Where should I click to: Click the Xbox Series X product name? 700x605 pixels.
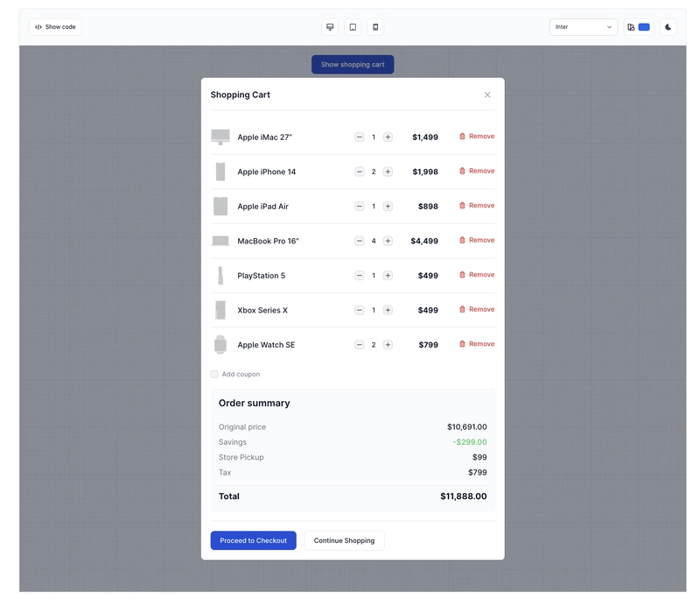262,310
